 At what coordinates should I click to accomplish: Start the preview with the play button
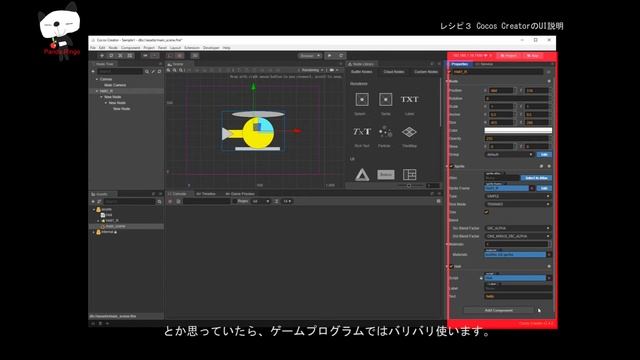coord(330,56)
